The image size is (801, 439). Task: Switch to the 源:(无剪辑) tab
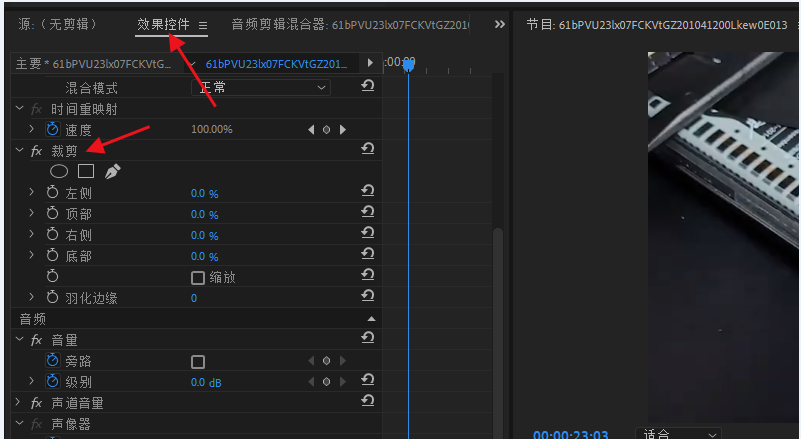click(x=57, y=24)
